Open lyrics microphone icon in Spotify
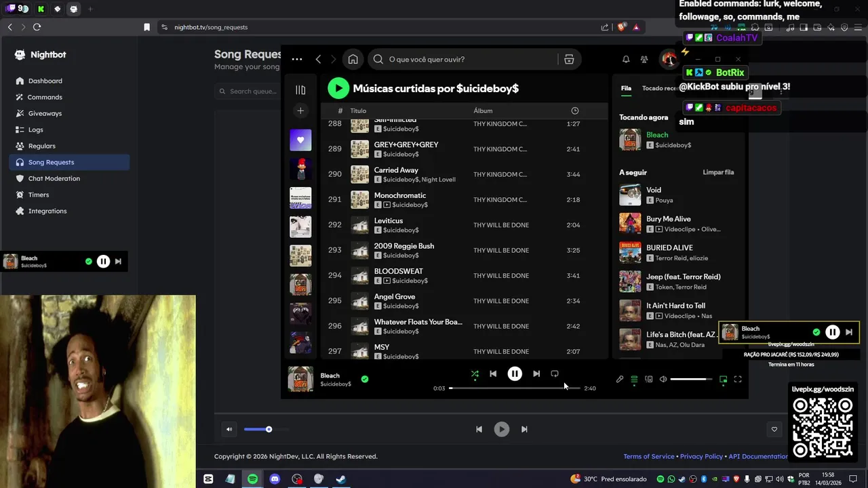 [620, 380]
